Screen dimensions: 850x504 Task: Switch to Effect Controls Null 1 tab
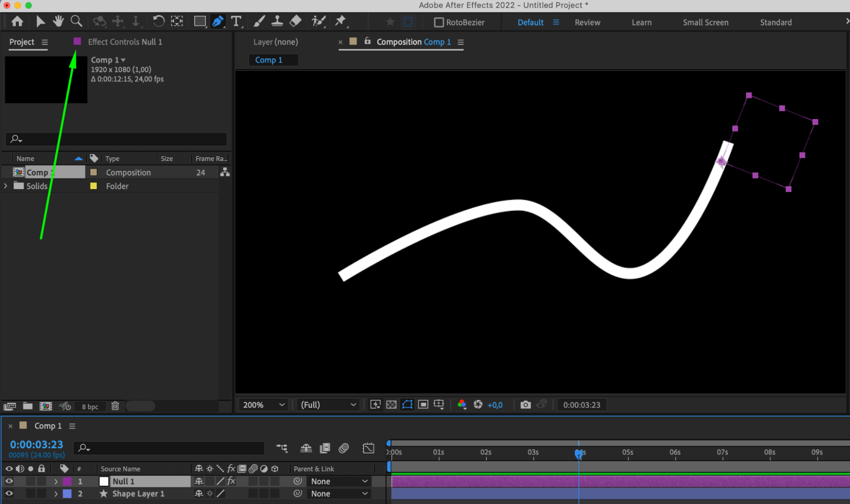pos(125,42)
